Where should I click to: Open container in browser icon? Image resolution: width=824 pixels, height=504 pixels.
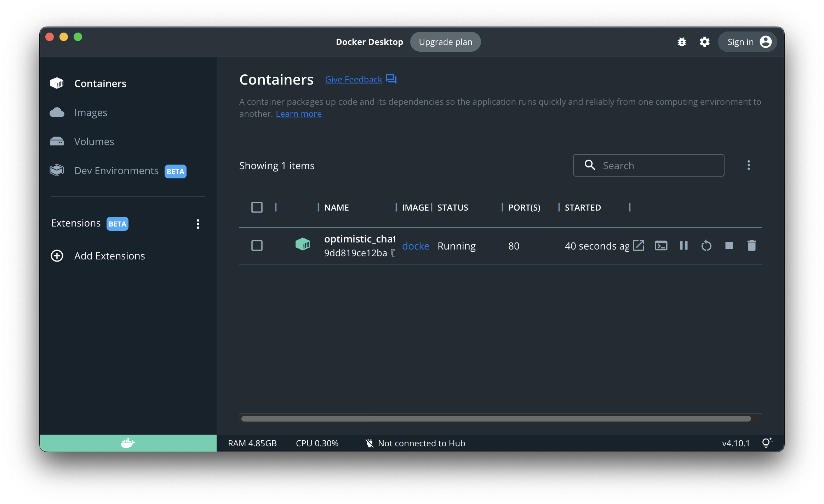point(639,246)
